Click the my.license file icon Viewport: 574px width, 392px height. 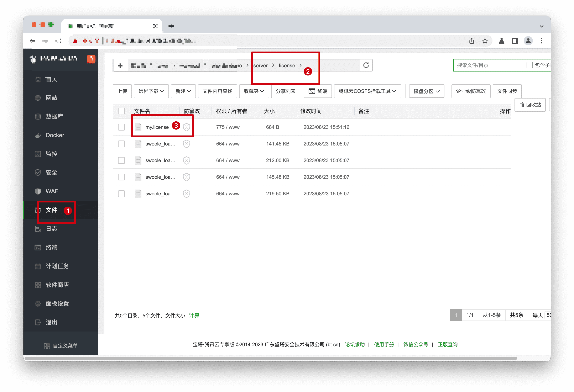click(x=138, y=127)
